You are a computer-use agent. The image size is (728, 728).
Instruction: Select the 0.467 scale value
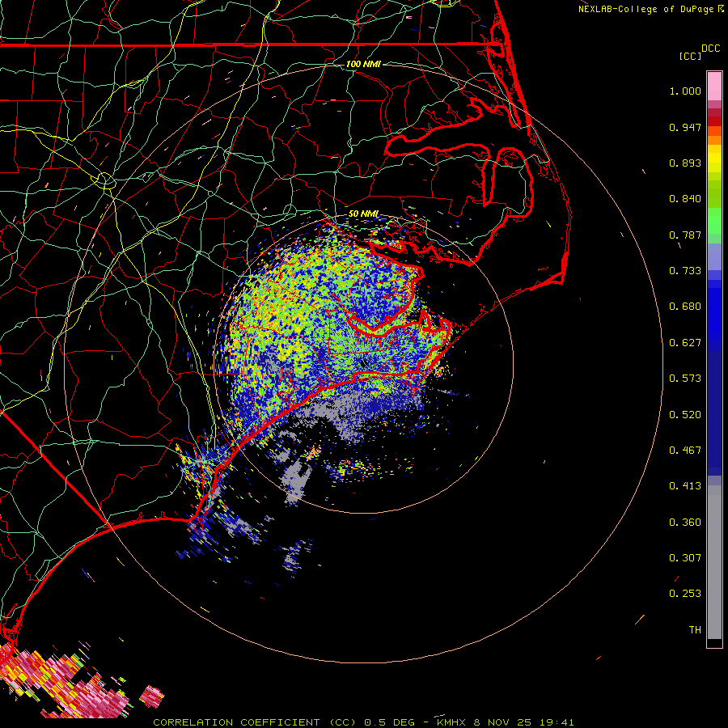point(685,451)
